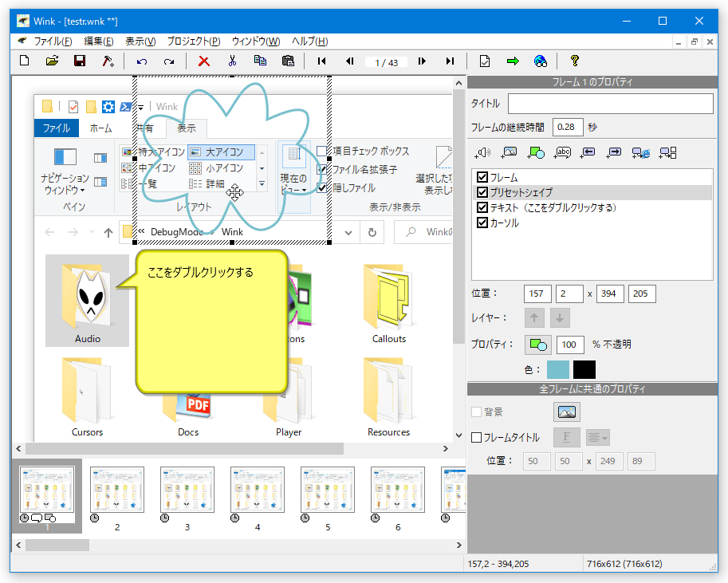Image resolution: width=728 pixels, height=583 pixels.
Task: Jump to the first frame
Action: pyautogui.click(x=321, y=61)
